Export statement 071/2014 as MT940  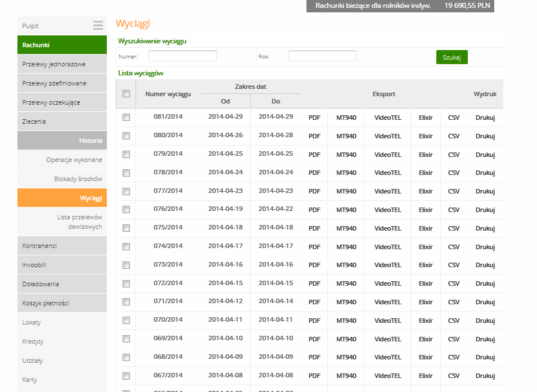click(x=346, y=302)
